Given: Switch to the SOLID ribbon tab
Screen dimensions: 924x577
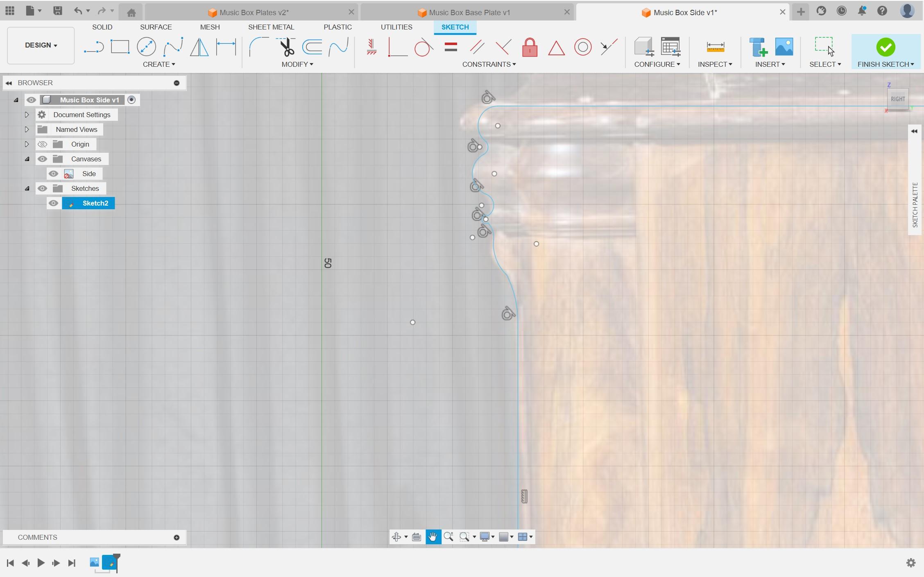Looking at the screenshot, I should point(102,27).
